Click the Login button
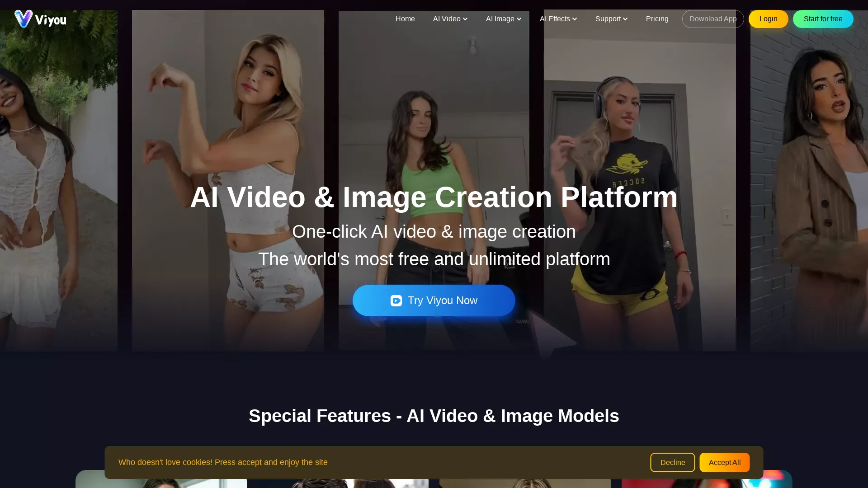This screenshot has width=868, height=488. [768, 19]
